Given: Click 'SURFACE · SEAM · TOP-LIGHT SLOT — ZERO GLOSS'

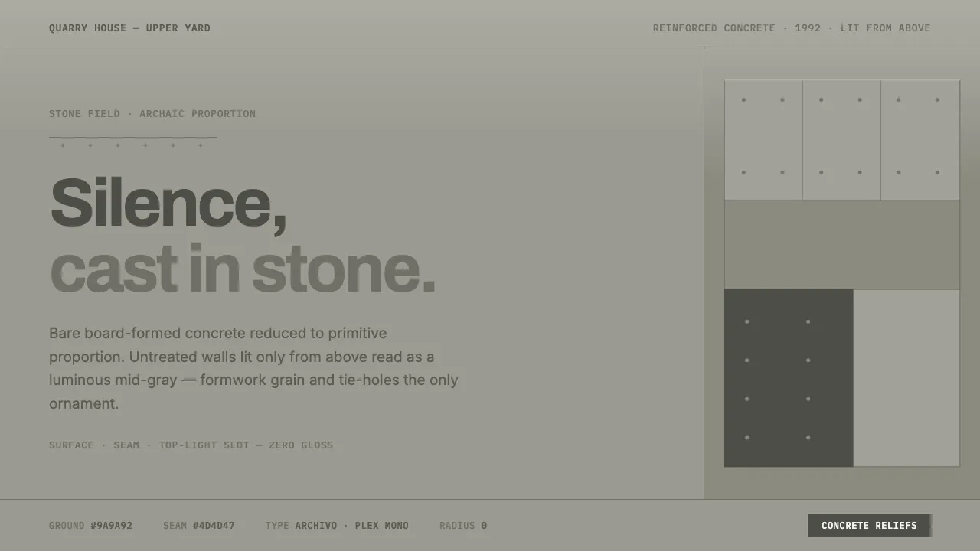Looking at the screenshot, I should click(191, 445).
